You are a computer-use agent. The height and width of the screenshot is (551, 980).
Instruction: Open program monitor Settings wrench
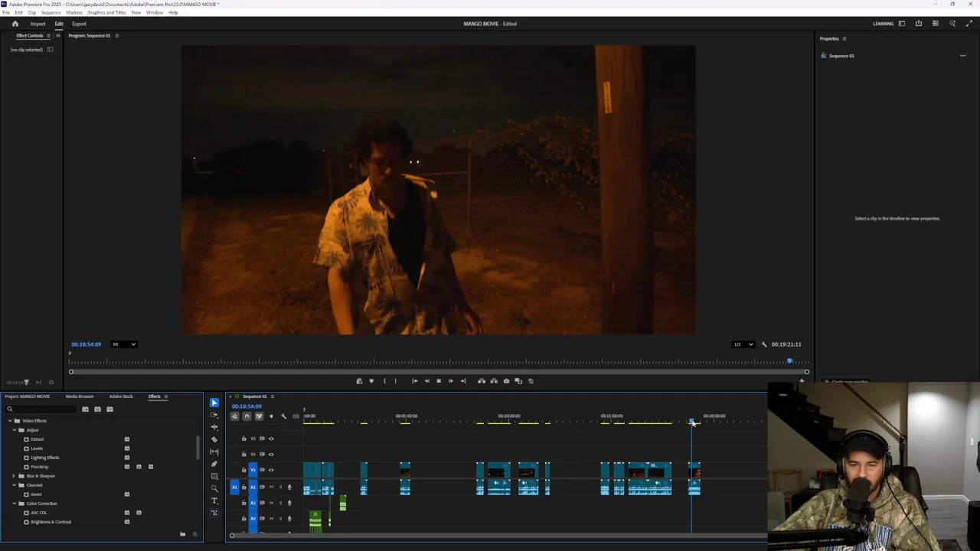point(763,344)
